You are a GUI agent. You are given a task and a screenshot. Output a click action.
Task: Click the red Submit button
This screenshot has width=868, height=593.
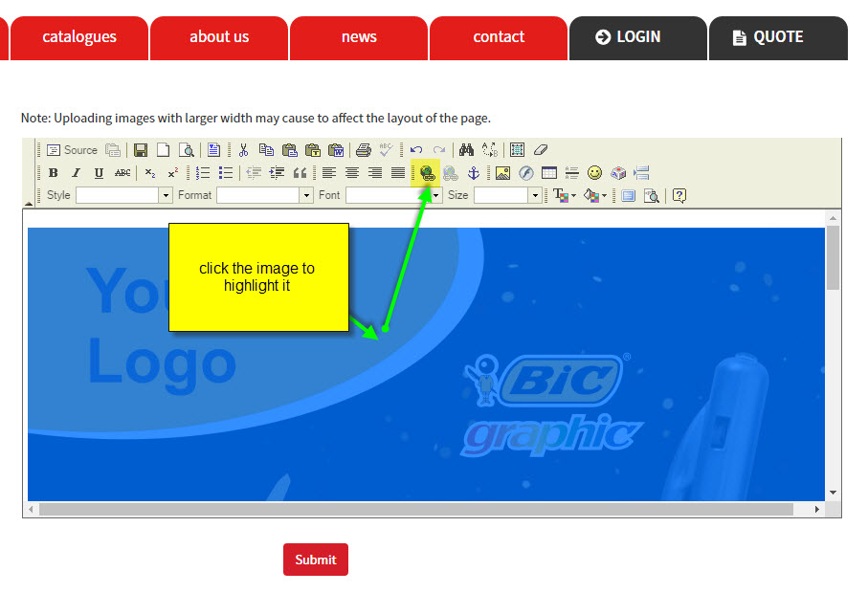click(316, 560)
